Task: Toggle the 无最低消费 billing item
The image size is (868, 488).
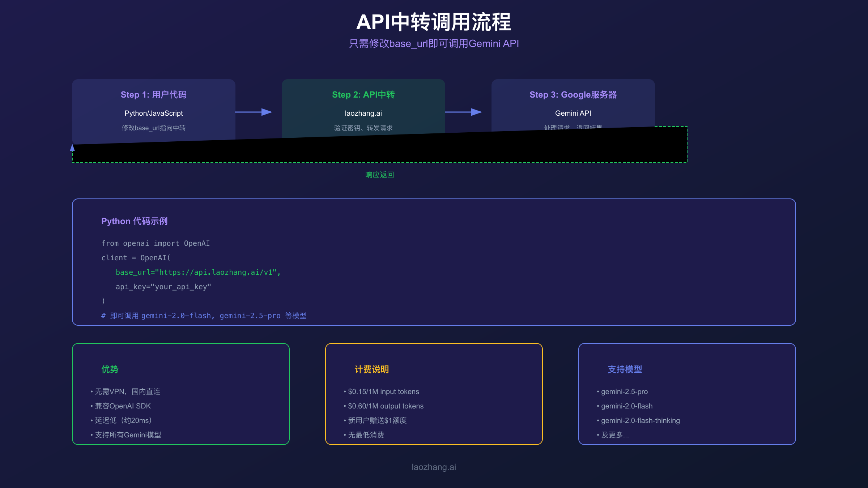Action: pos(365,435)
